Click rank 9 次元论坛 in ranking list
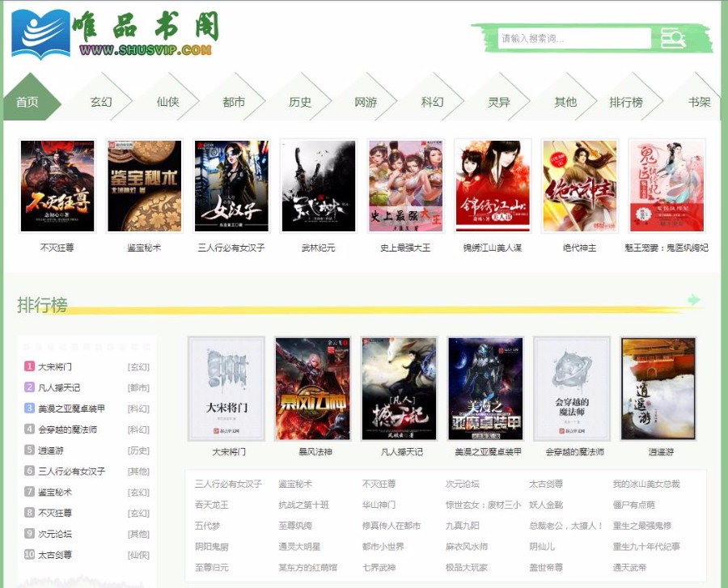Image resolution: width=728 pixels, height=588 pixels. (55, 534)
